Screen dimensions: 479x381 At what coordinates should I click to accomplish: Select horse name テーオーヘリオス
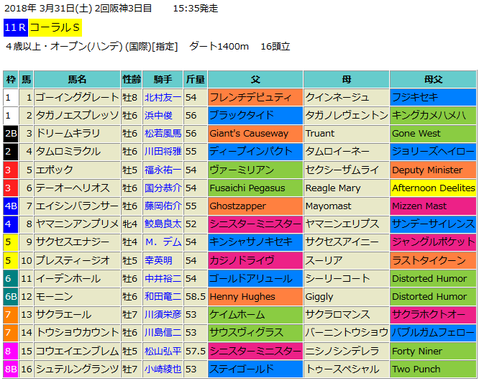pyautogui.click(x=72, y=188)
